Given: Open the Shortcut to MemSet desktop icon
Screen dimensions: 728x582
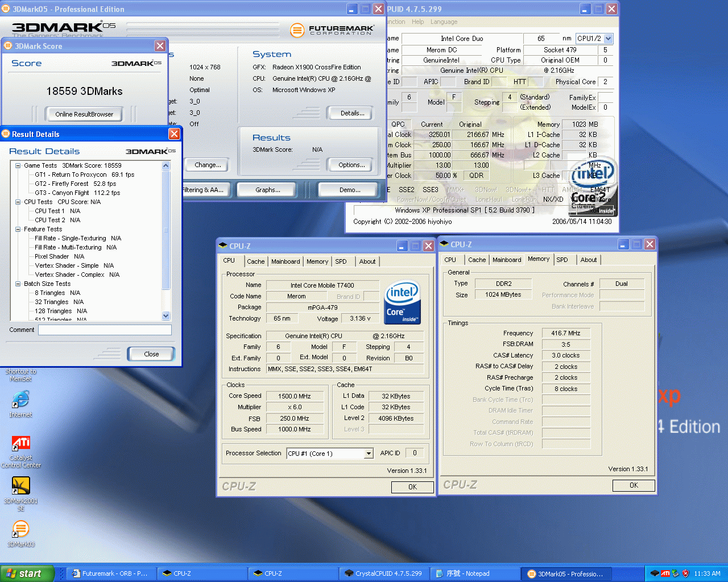Looking at the screenshot, I should 20,375.
